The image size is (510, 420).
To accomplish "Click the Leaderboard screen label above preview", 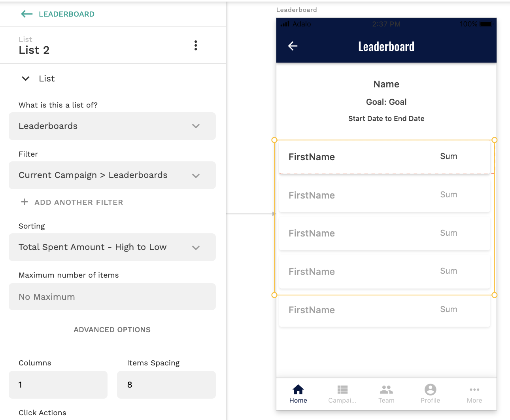I will (x=297, y=10).
